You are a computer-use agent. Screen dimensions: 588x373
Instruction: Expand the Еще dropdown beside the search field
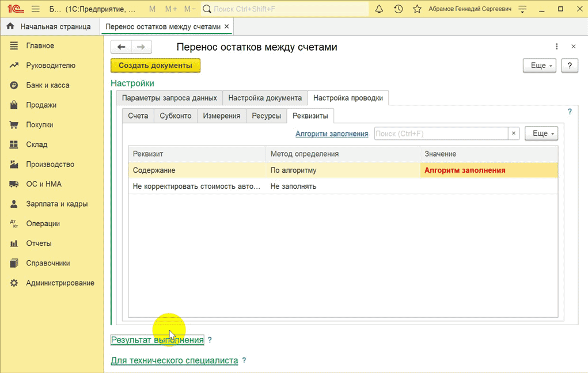pos(541,134)
